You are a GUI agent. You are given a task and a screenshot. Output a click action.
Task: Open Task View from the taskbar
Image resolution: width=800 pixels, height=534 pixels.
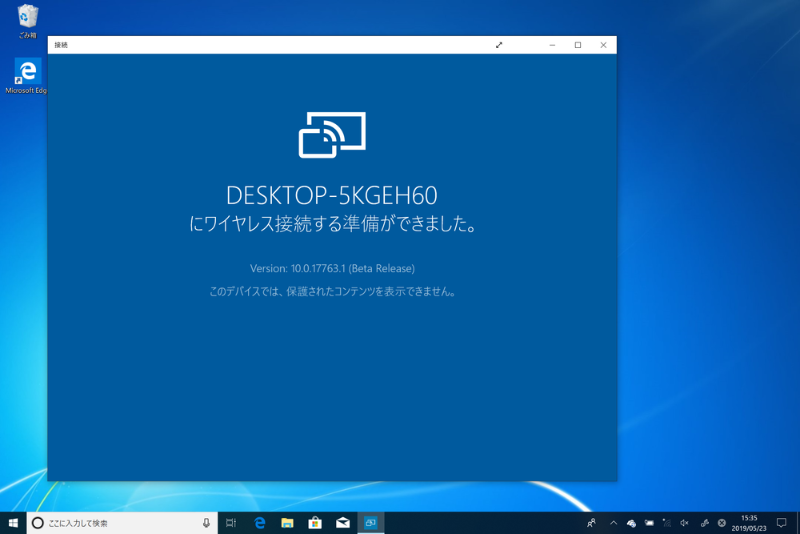(231, 523)
